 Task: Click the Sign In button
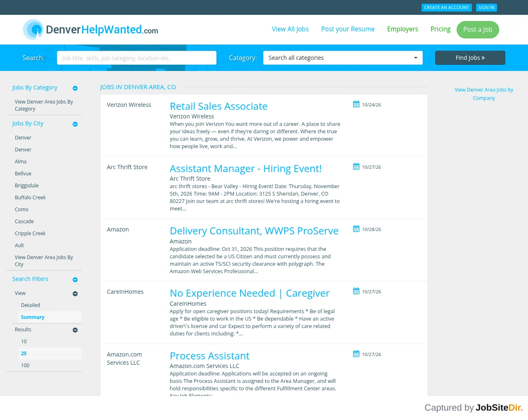[486, 7]
